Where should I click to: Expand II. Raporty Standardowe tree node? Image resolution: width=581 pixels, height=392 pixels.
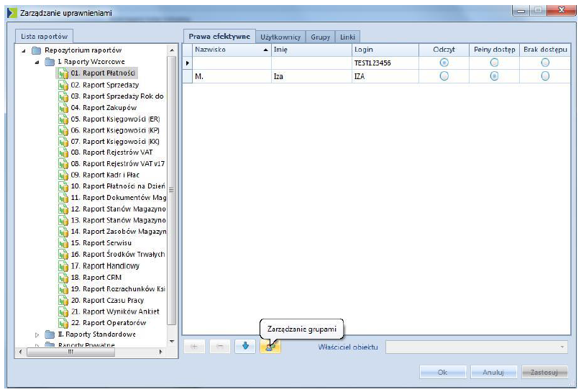[37, 334]
